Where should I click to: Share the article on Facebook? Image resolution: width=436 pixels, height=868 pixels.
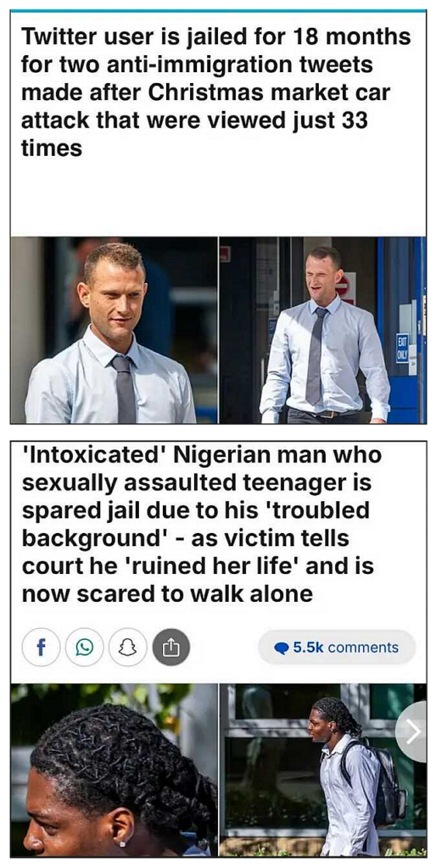(41, 647)
